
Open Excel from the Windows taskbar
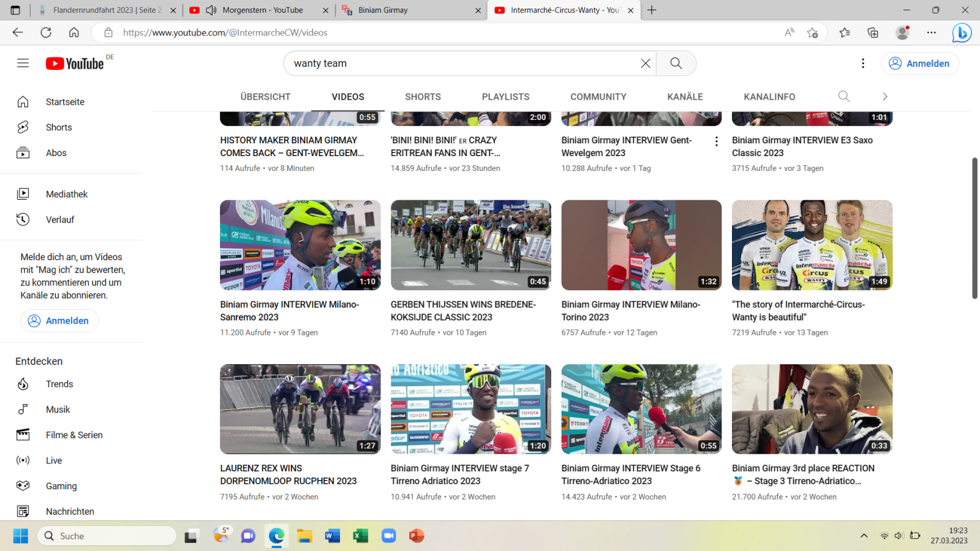click(x=360, y=536)
